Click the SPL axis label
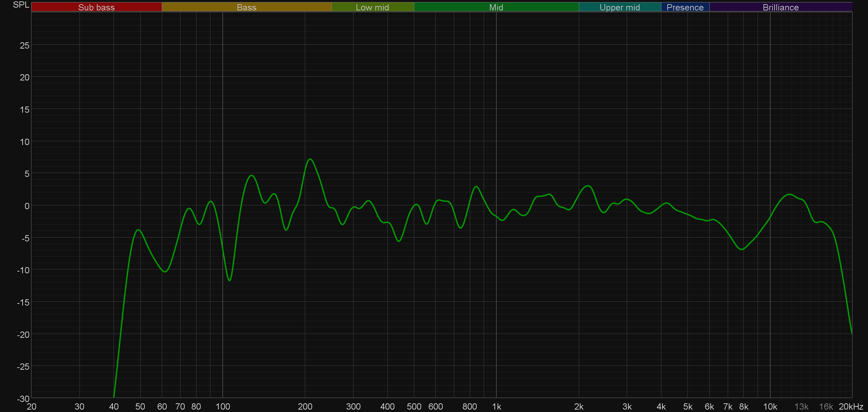 [x=21, y=5]
